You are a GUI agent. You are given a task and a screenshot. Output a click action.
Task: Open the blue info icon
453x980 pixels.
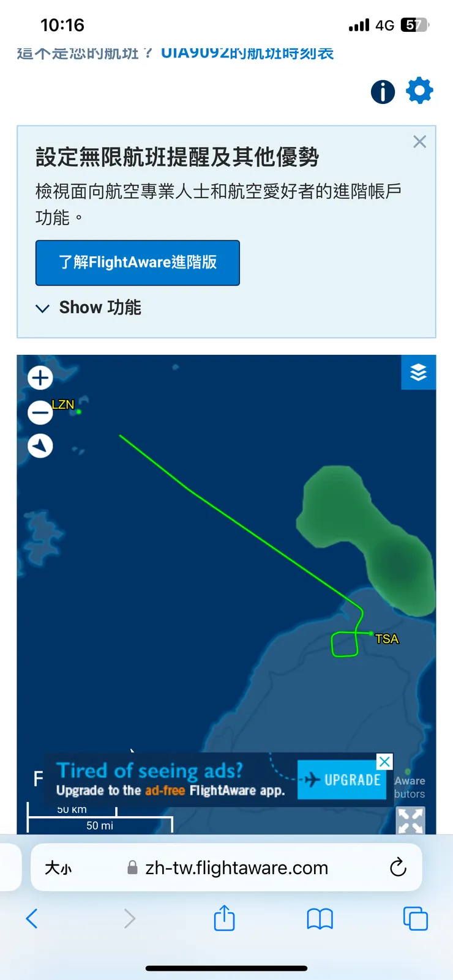[383, 92]
